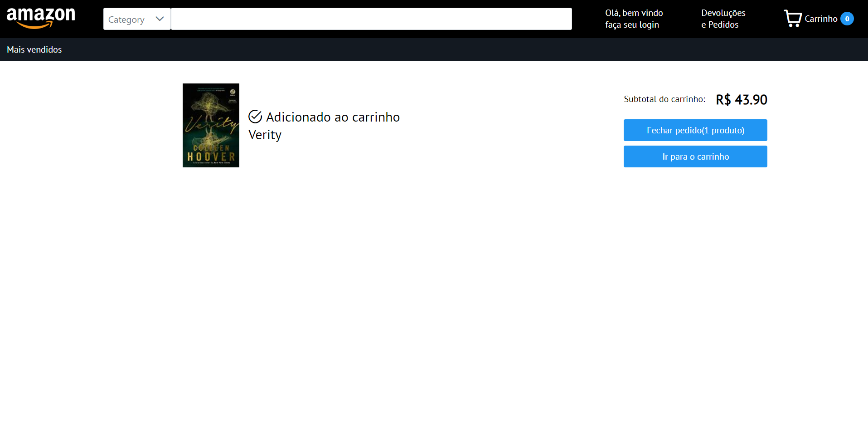This screenshot has width=868, height=425.
Task: Click Fechar pedido(1 produto) button
Action: click(695, 130)
